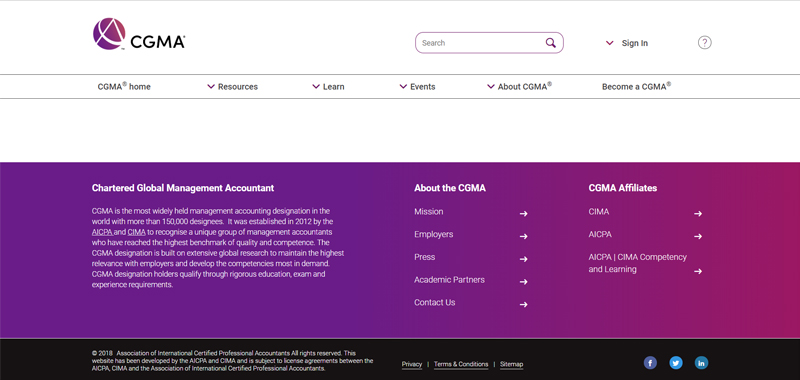Expand the Learn menu chevron

click(316, 87)
